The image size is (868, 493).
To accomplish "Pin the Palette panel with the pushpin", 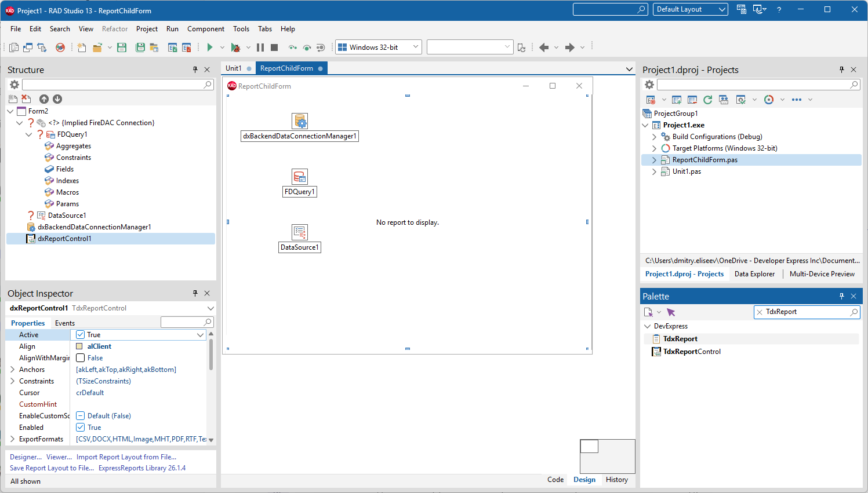I will pos(842,296).
